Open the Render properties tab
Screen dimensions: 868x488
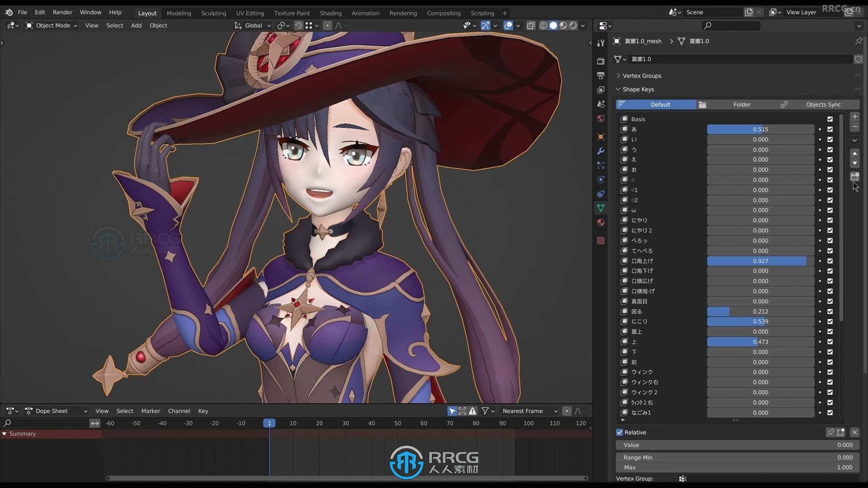[x=600, y=61]
